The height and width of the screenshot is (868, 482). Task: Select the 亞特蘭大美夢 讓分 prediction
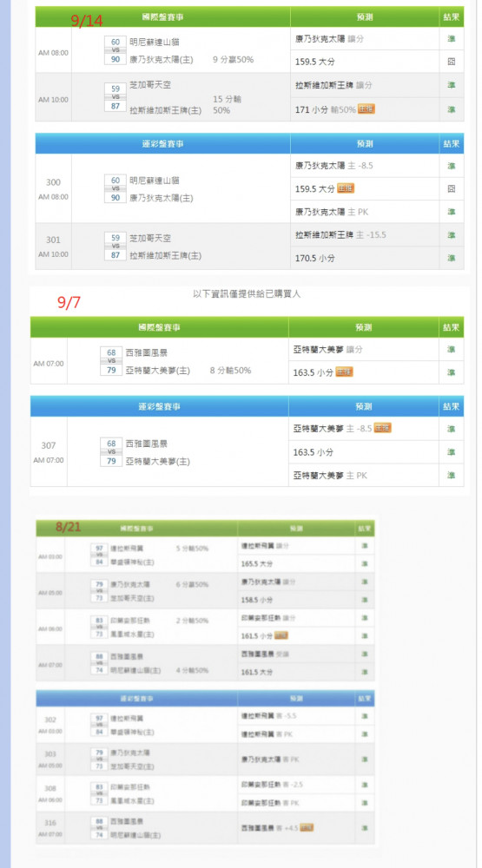pos(327,350)
